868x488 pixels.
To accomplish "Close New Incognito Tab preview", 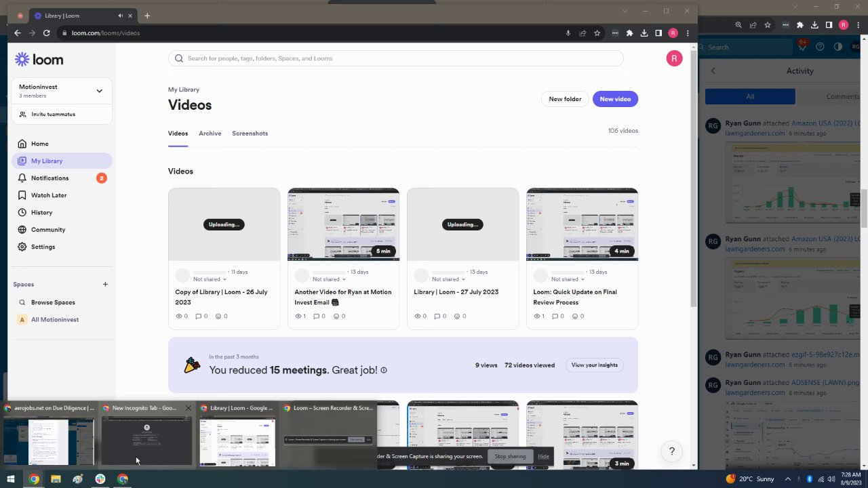I will (188, 408).
